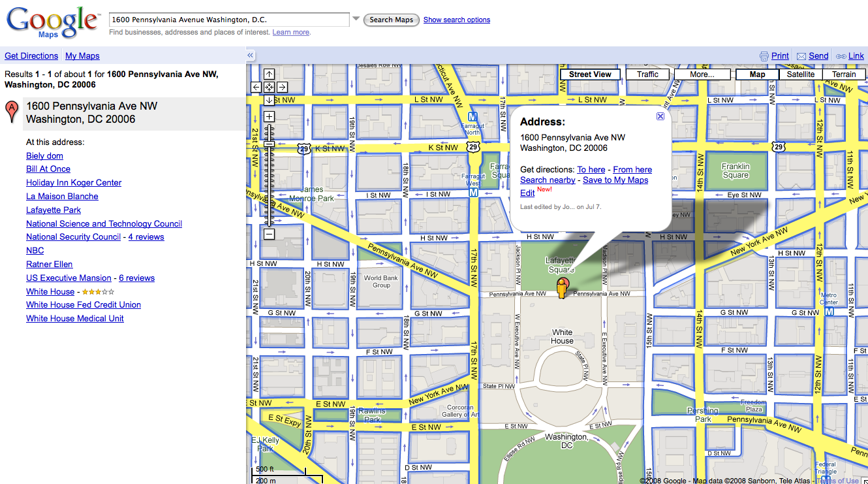Open the More... layers dropdown
Image resolution: width=868 pixels, height=484 pixels.
tap(702, 74)
